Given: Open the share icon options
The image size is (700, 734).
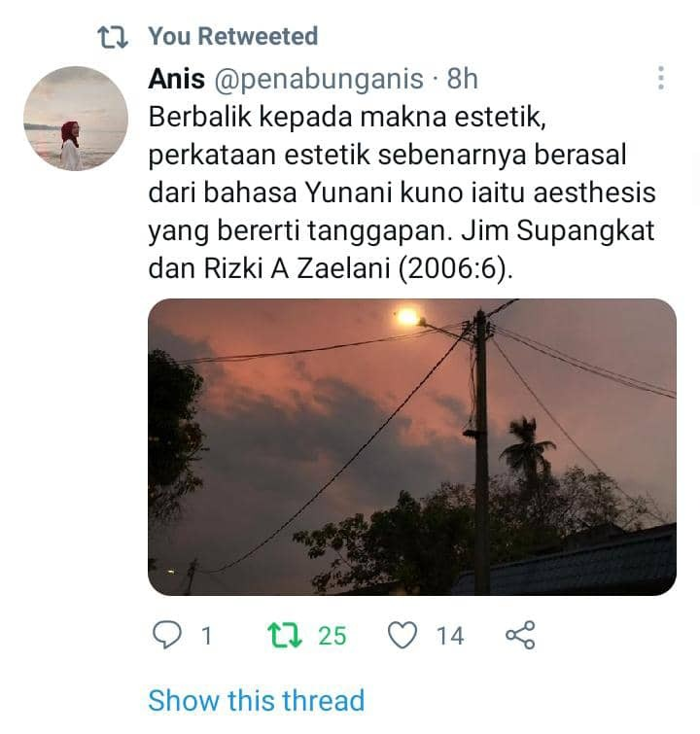Looking at the screenshot, I should [520, 635].
